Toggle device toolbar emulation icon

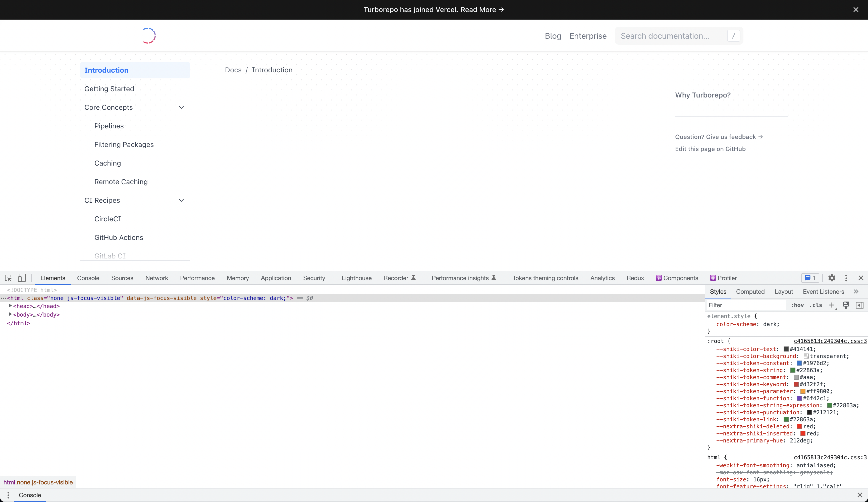coord(22,278)
